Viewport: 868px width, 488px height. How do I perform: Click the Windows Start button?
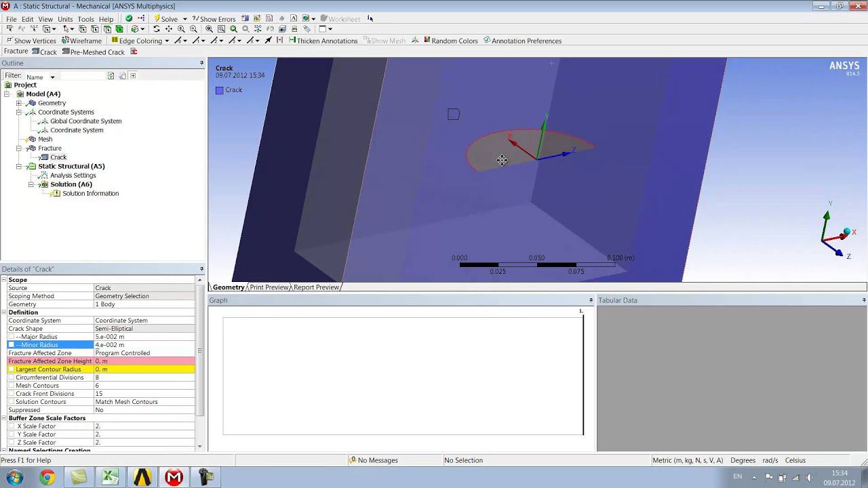point(14,477)
